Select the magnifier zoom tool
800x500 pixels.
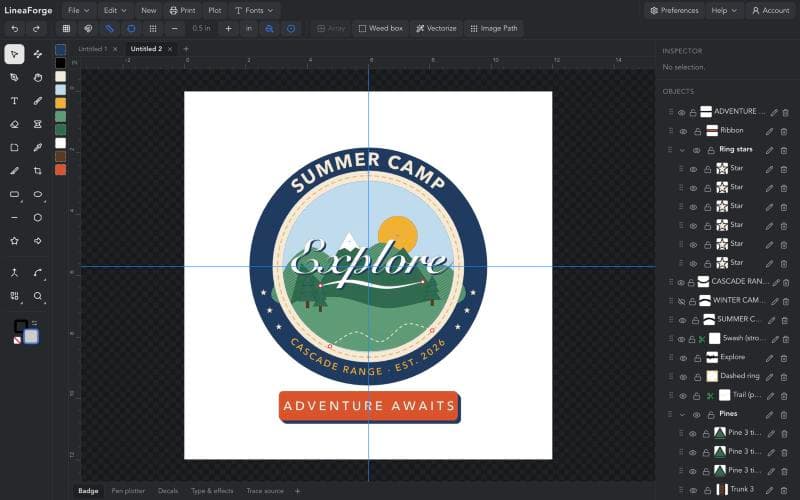(x=38, y=296)
